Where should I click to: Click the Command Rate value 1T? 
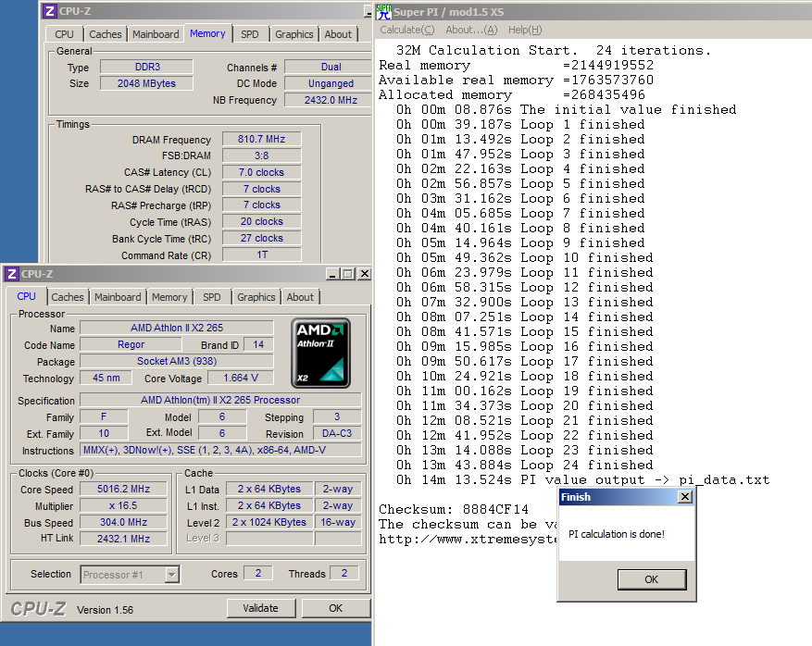click(x=261, y=255)
